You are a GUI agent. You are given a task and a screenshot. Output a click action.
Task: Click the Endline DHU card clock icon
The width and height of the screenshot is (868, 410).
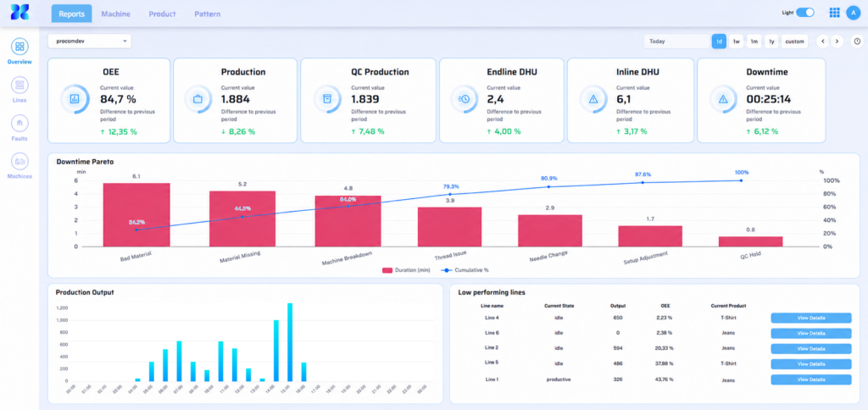pos(464,99)
